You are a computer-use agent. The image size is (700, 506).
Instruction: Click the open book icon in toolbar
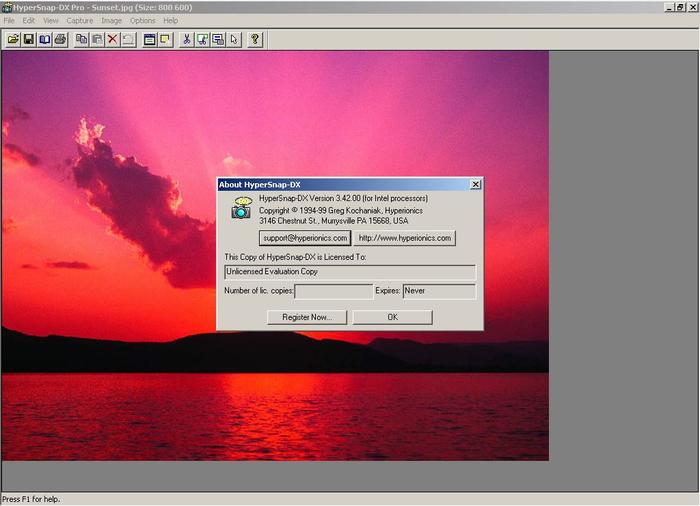tap(44, 39)
